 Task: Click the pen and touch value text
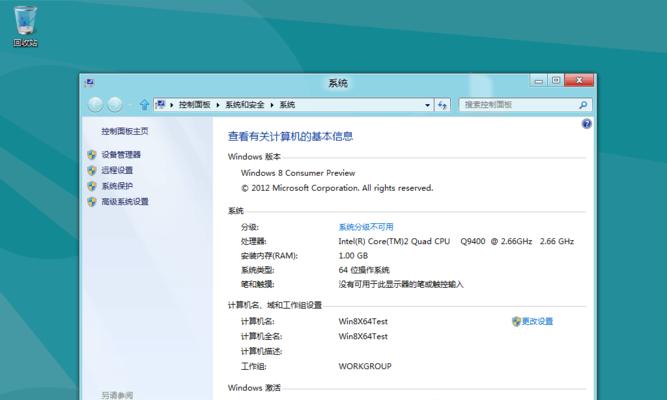[401, 284]
